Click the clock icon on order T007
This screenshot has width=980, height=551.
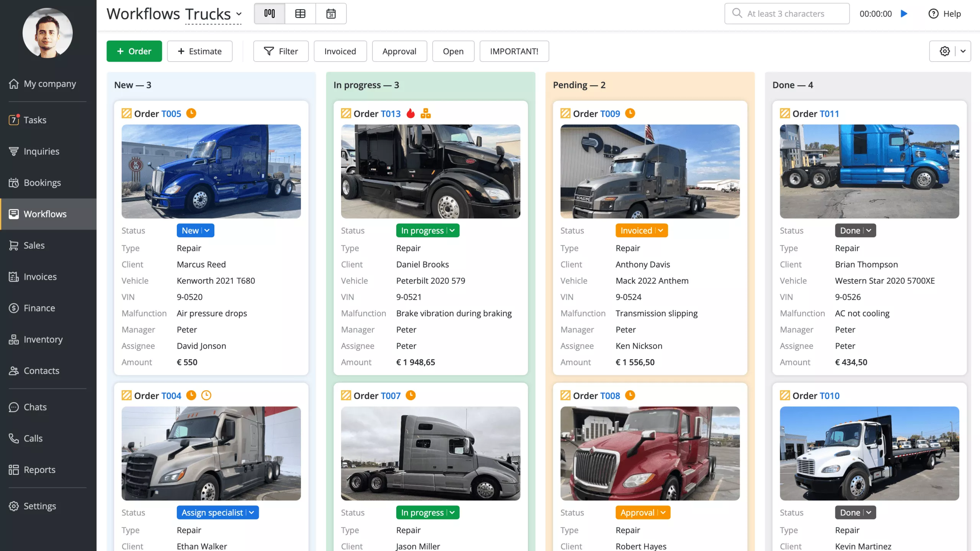(411, 395)
